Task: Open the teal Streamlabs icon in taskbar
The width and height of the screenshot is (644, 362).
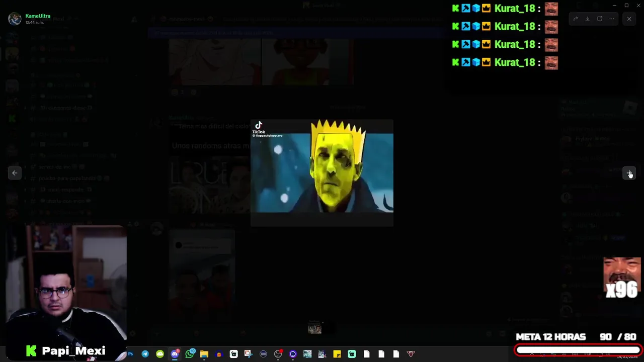Action: click(x=352, y=354)
